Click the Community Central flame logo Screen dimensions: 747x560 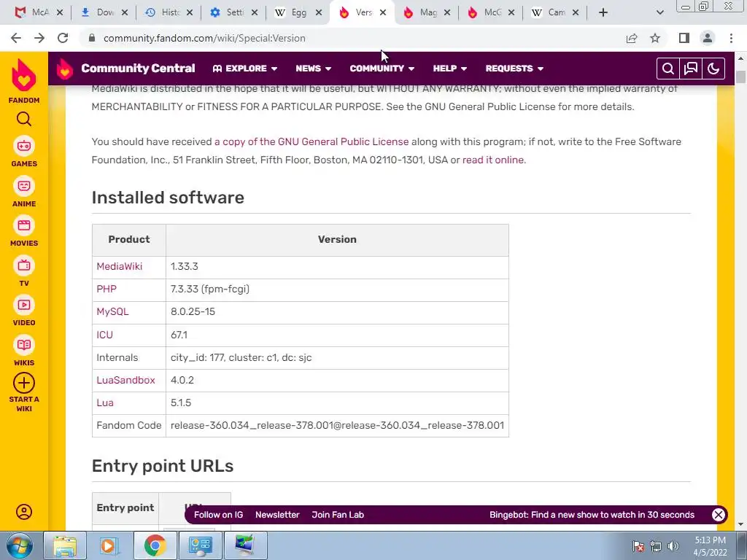pyautogui.click(x=65, y=69)
